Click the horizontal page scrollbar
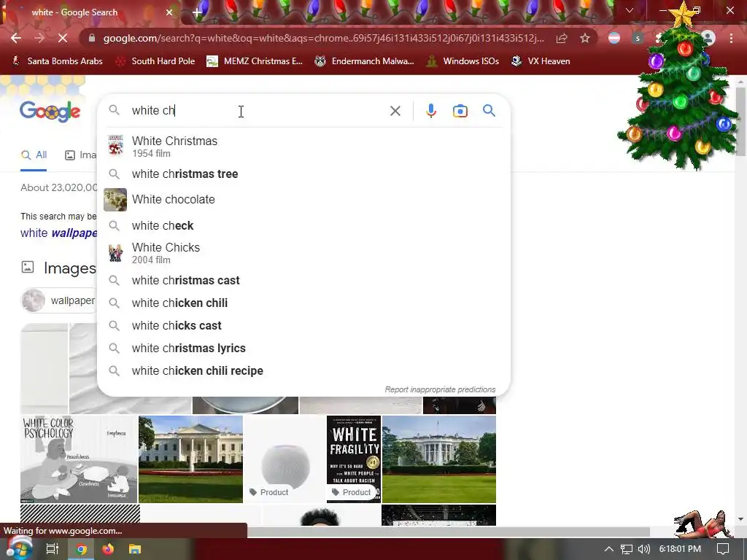Image resolution: width=747 pixels, height=560 pixels. [x=448, y=532]
